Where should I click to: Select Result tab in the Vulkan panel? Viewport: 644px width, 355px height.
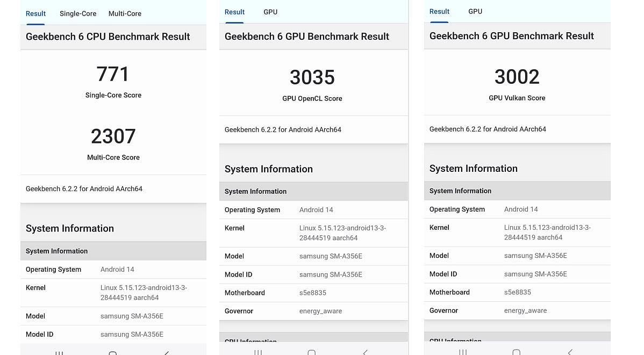pos(439,11)
